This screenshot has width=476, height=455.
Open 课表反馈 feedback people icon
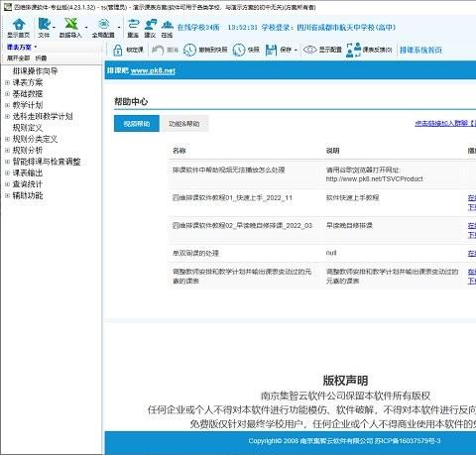click(353, 50)
